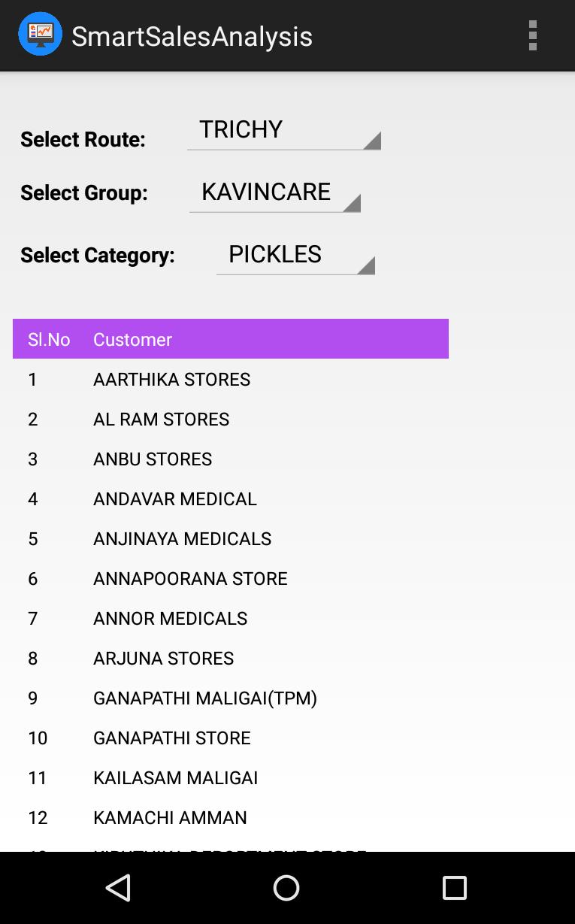Tap the Android back navigation icon
Screen dimensions: 575x924
(118, 888)
